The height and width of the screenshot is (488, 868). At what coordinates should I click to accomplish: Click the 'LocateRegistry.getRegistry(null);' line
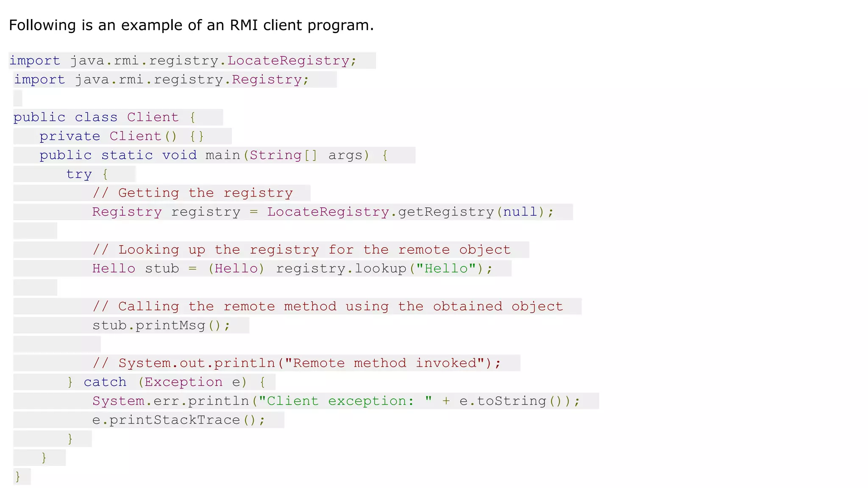pos(323,212)
